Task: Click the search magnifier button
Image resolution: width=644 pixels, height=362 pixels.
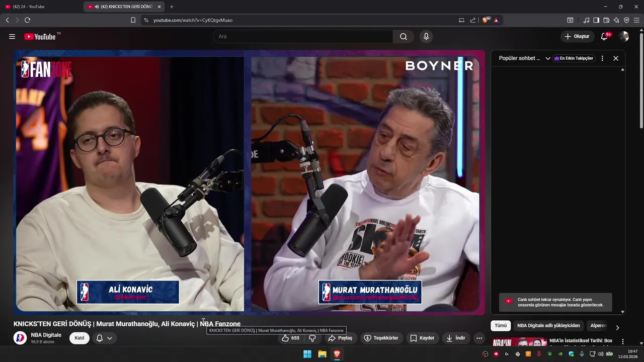Action: (404, 37)
